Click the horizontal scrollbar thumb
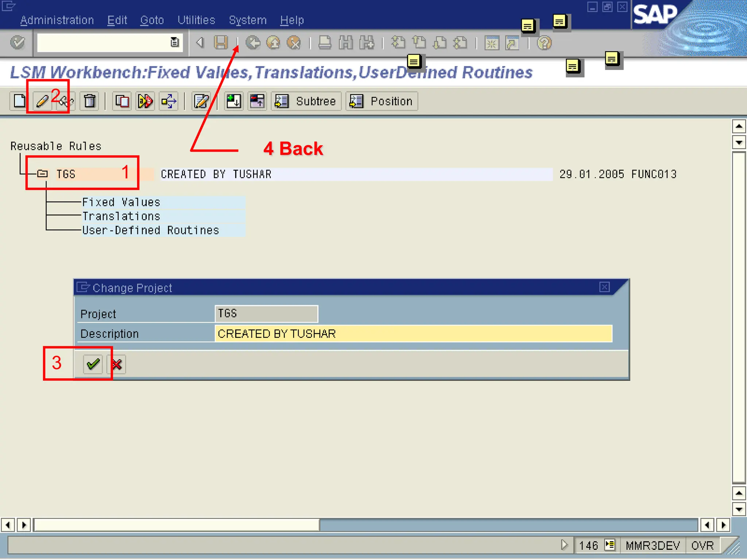The height and width of the screenshot is (560, 747). [177, 525]
